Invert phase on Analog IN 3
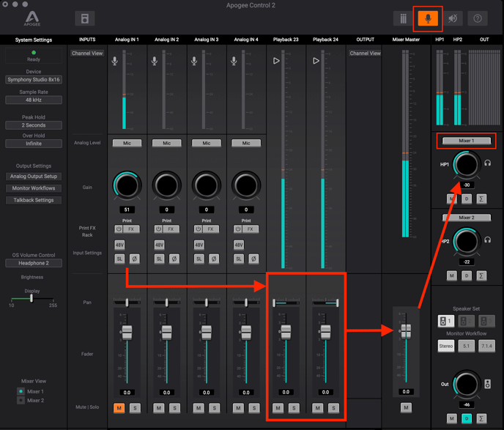 (214, 259)
